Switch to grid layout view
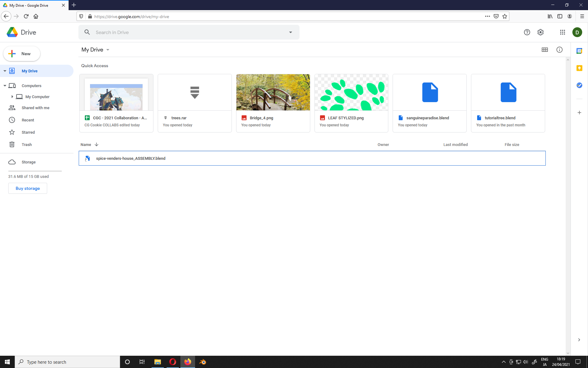The height and width of the screenshot is (368, 588). pyautogui.click(x=545, y=50)
